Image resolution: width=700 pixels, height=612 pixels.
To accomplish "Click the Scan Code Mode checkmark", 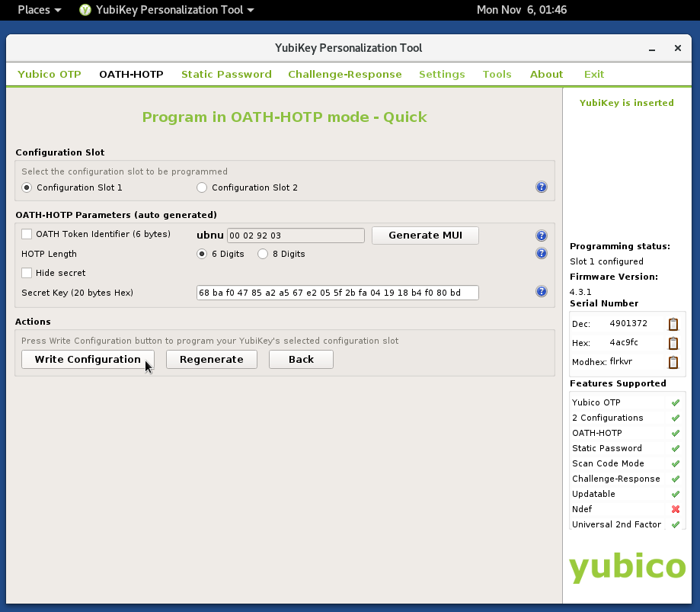I will 676,463.
